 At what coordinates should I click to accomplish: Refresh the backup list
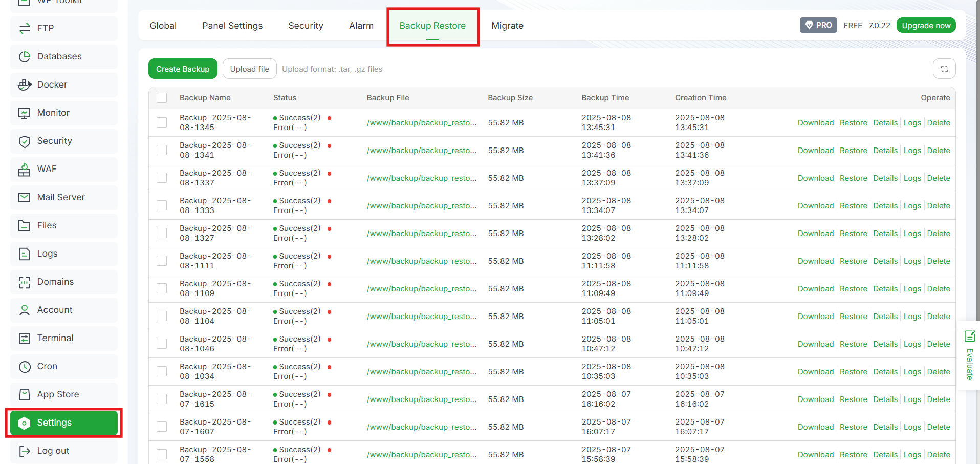(x=944, y=68)
